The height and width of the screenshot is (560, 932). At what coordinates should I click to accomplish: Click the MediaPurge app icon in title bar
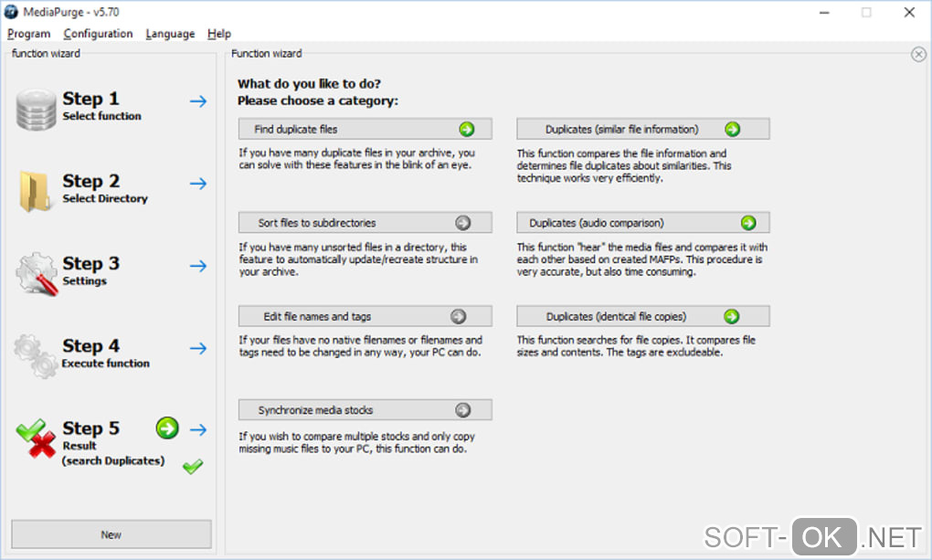click(12, 12)
